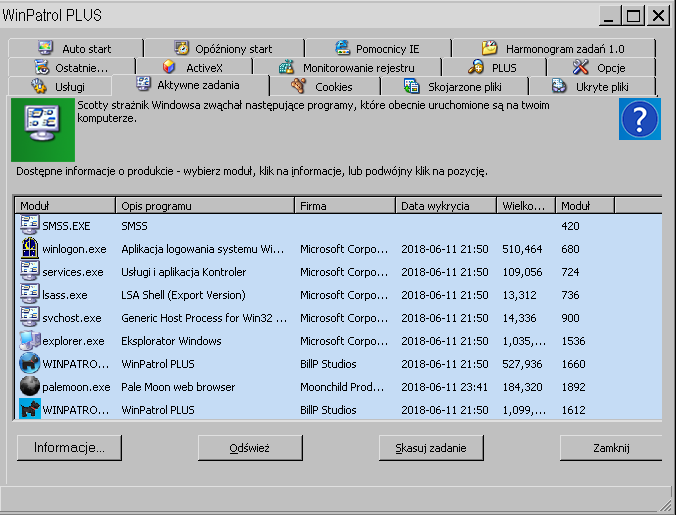Screen dimensions: 676x515
Task: Open the Opóźniony start tab
Action: [224, 48]
